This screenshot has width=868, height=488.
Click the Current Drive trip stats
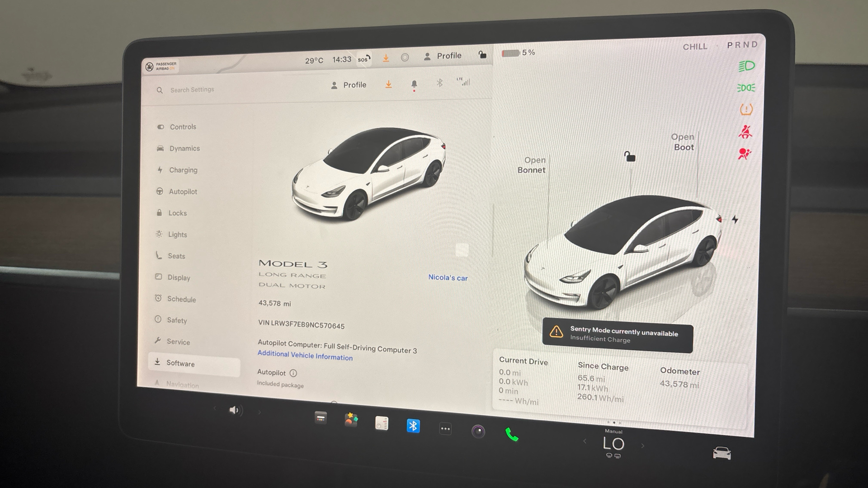523,381
